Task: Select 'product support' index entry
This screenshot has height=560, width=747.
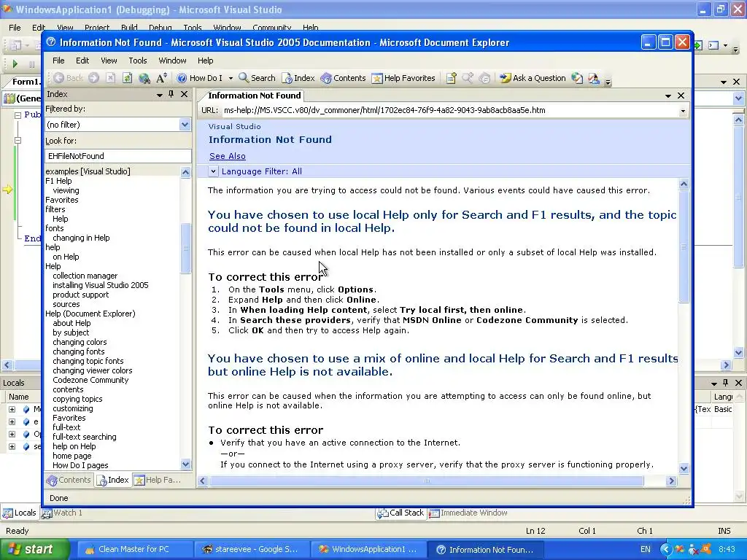Action: 80,295
